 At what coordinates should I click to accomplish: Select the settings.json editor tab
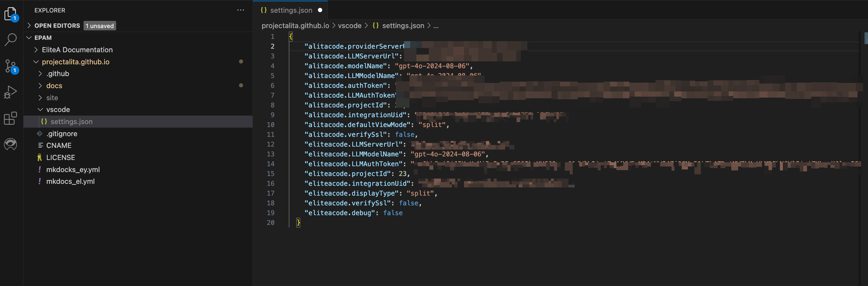(x=290, y=10)
